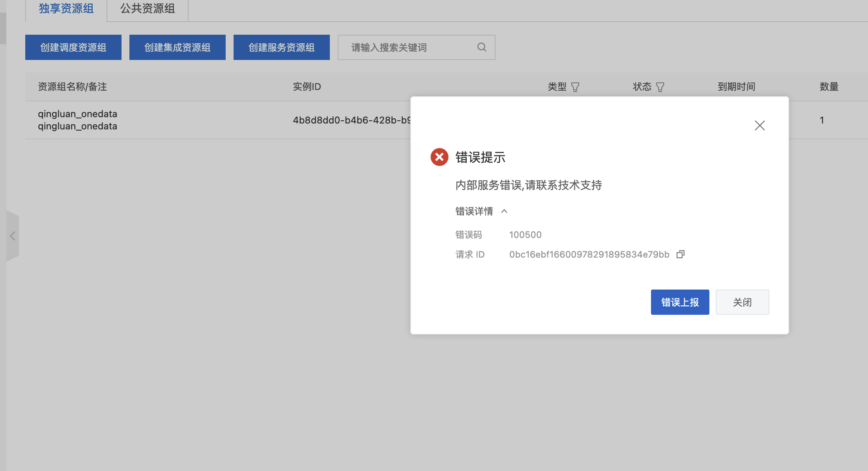
Task: Select request ID 0bc16ebf1660097829 text
Action: tap(589, 254)
